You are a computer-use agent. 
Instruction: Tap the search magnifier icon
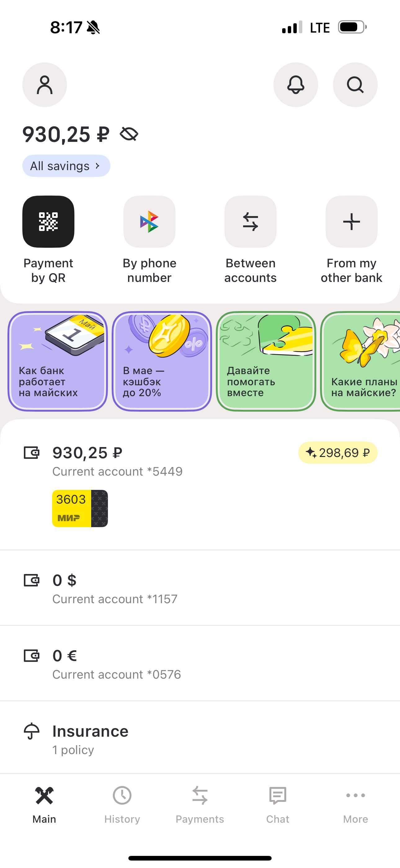coord(355,84)
